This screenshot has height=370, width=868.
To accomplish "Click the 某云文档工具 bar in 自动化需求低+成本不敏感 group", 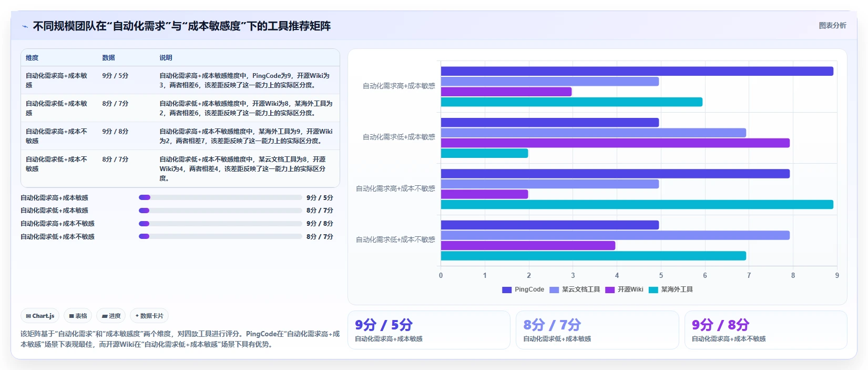I will coord(615,235).
